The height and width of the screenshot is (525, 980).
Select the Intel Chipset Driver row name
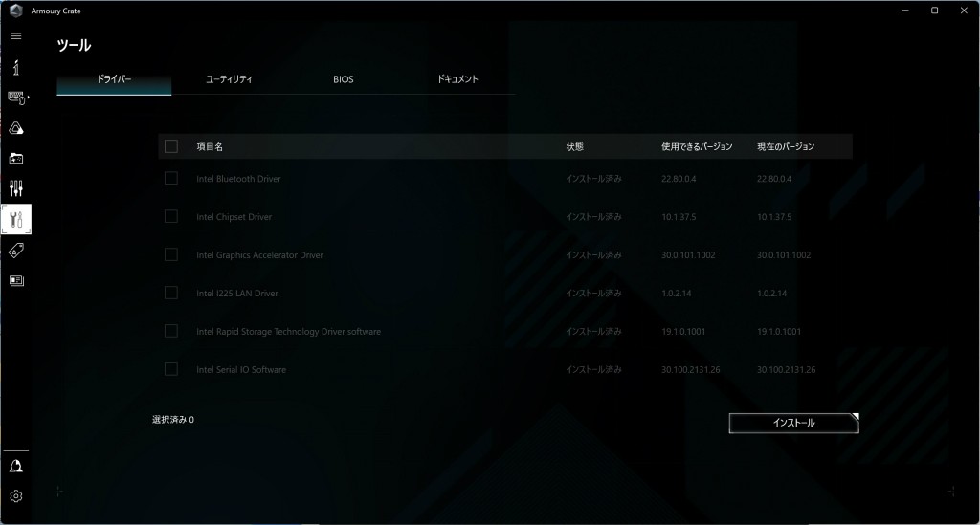(234, 217)
